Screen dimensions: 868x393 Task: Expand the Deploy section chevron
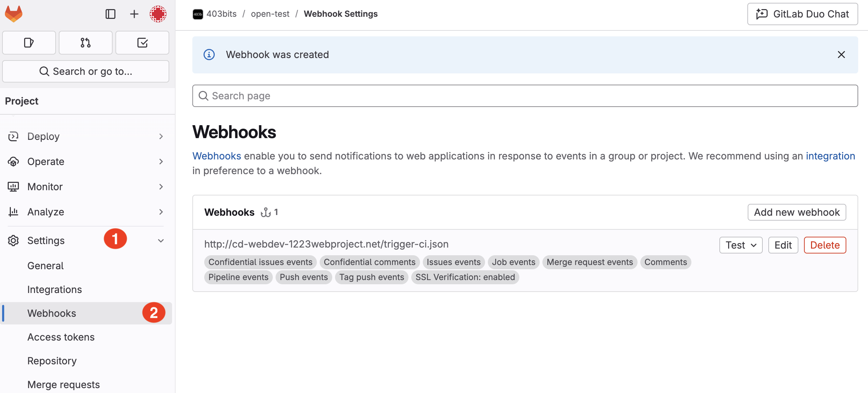point(161,136)
